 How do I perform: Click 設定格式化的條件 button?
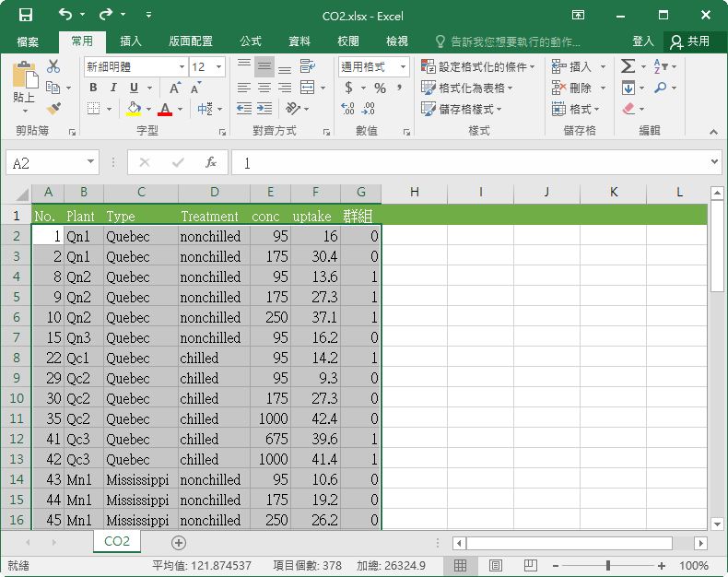479,66
